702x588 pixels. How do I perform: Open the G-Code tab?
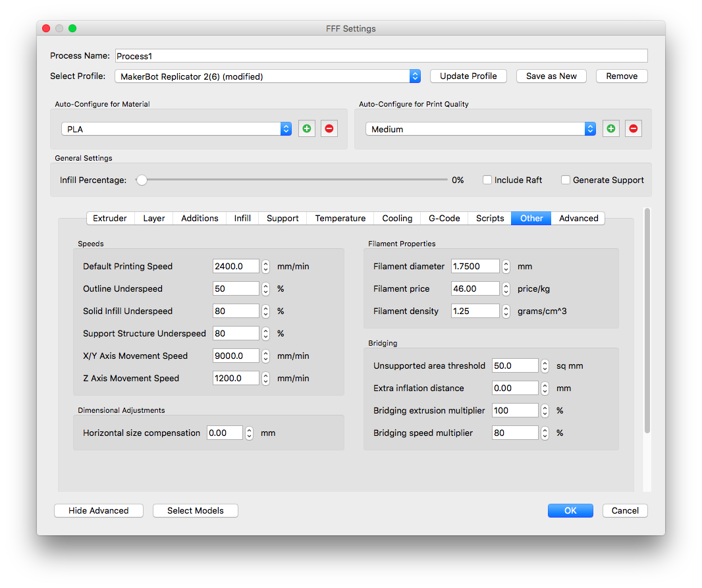pos(444,219)
